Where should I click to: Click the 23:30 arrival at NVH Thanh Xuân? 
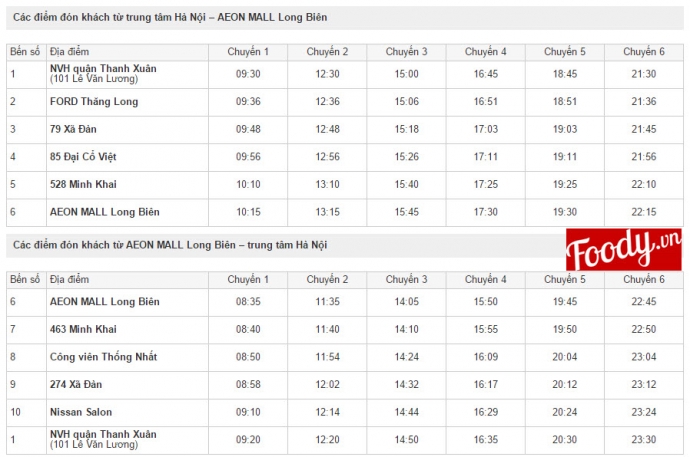(x=644, y=439)
